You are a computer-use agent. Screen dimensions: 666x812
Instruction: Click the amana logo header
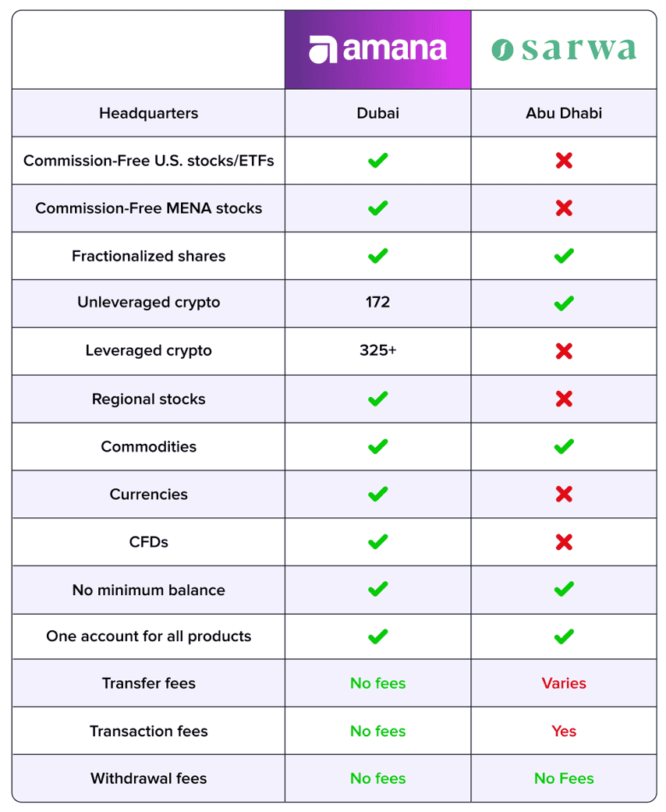click(377, 50)
